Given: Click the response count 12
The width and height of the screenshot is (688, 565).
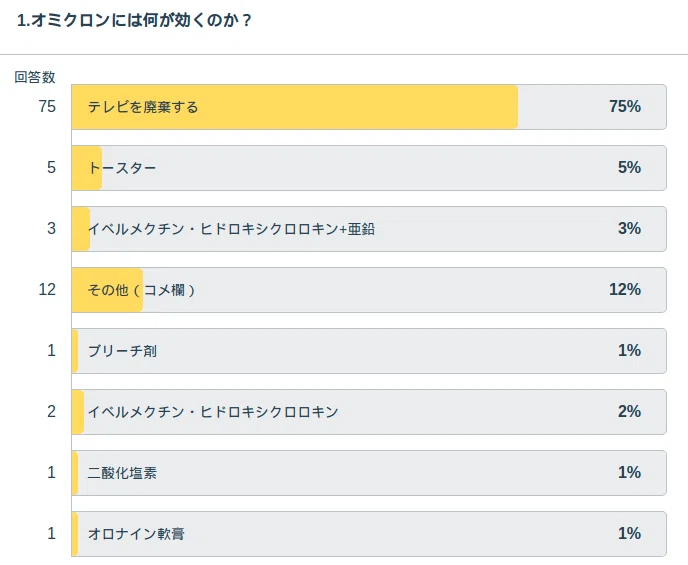Looking at the screenshot, I should pos(47,289).
